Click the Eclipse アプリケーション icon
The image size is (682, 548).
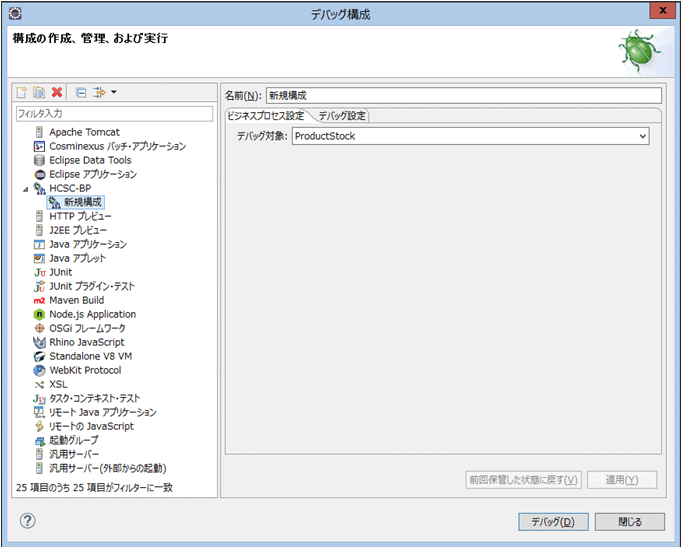point(40,174)
